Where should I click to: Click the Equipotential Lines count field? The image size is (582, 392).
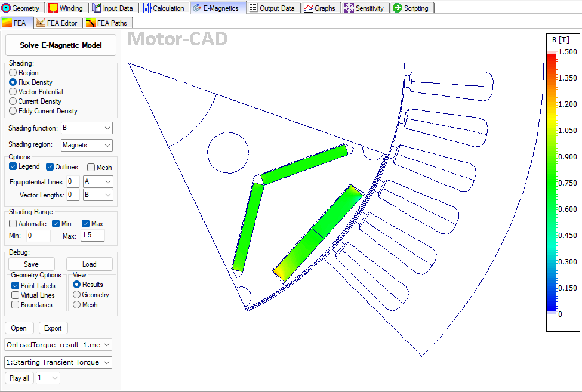tap(73, 182)
